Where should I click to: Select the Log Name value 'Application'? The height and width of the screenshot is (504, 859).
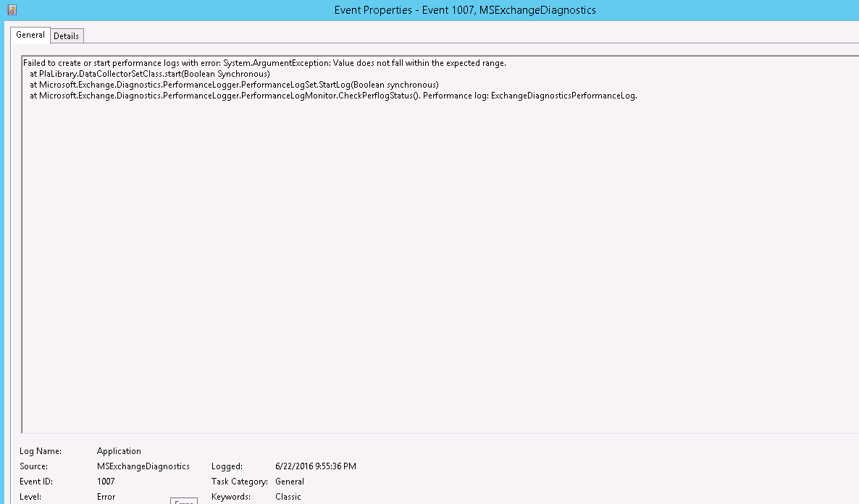pyautogui.click(x=118, y=451)
